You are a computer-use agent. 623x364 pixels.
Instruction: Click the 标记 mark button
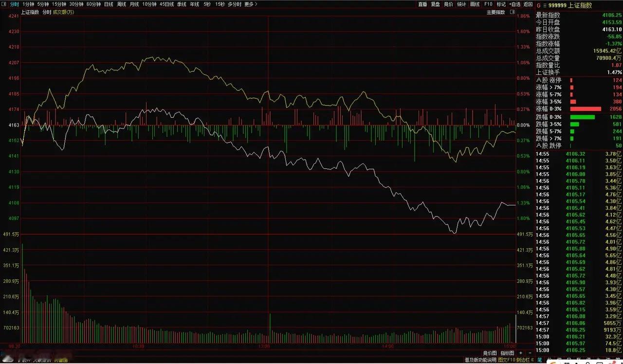click(501, 4)
